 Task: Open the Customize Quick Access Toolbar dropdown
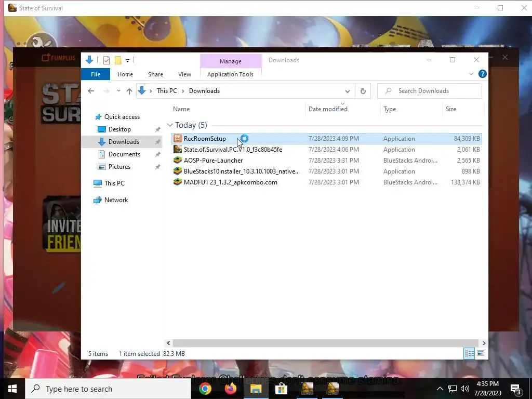pyautogui.click(x=128, y=61)
